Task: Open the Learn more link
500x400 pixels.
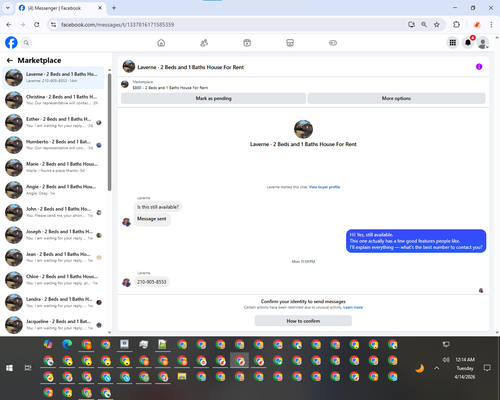Action: [x=353, y=307]
